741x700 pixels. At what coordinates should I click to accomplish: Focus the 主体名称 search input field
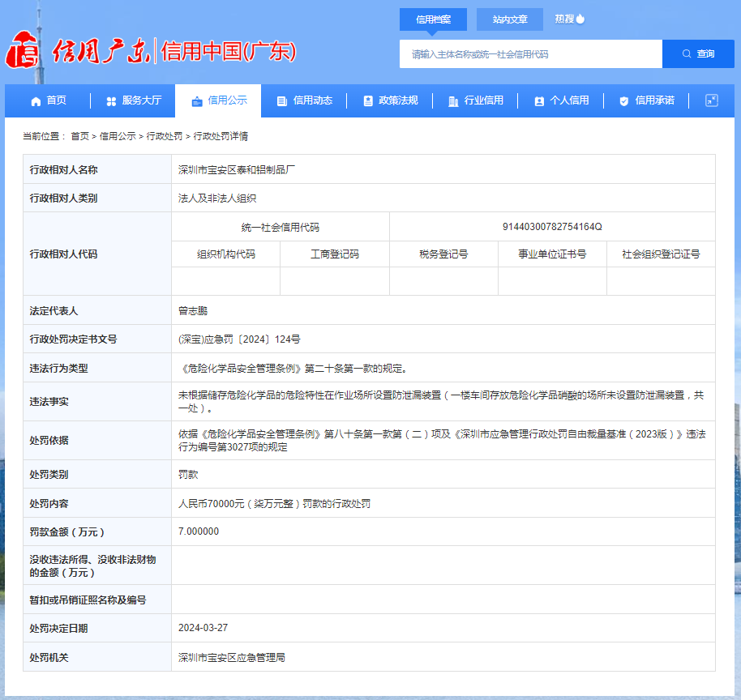(x=531, y=53)
